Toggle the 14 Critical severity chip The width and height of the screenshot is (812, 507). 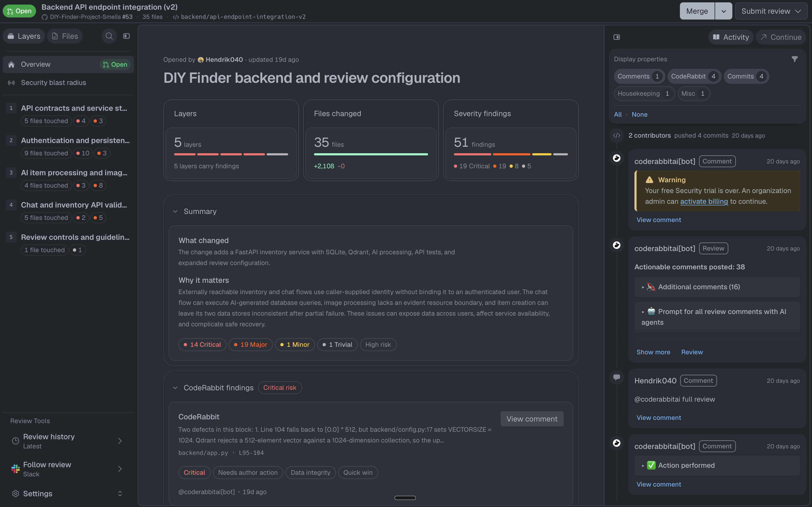(x=202, y=345)
